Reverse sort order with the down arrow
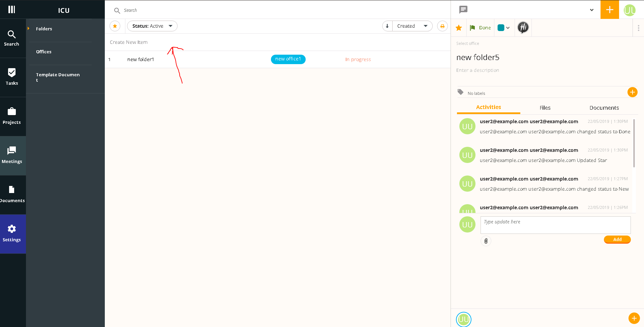This screenshot has width=644, height=327. point(387,26)
